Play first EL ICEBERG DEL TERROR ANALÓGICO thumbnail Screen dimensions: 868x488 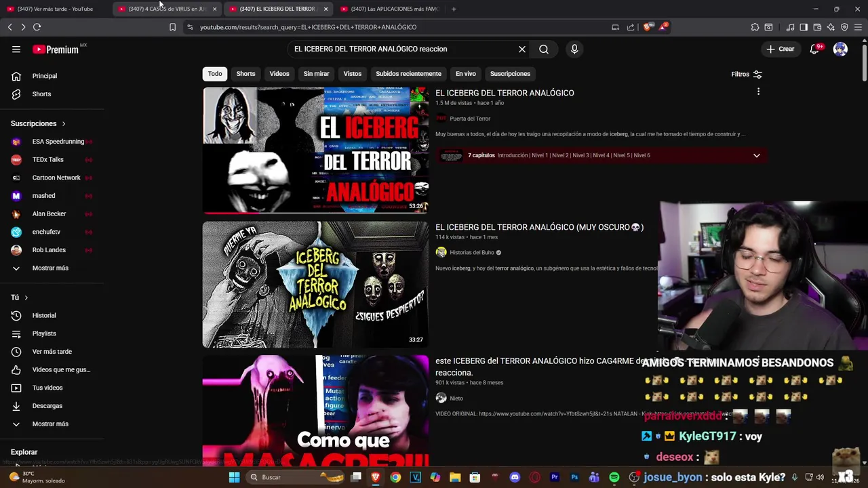pyautogui.click(x=315, y=150)
